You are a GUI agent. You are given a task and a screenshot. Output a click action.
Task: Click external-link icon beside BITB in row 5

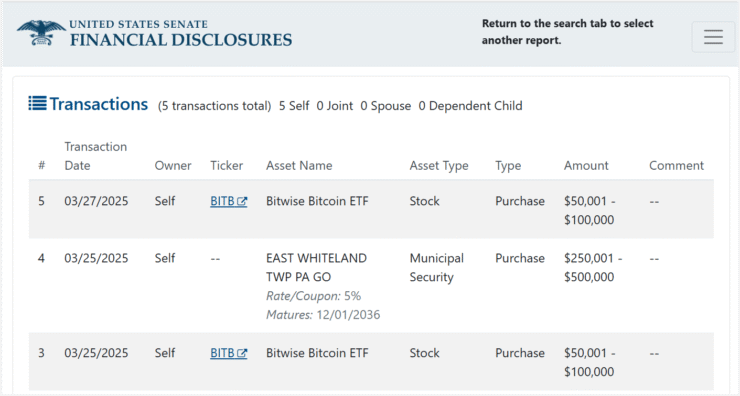(242, 202)
